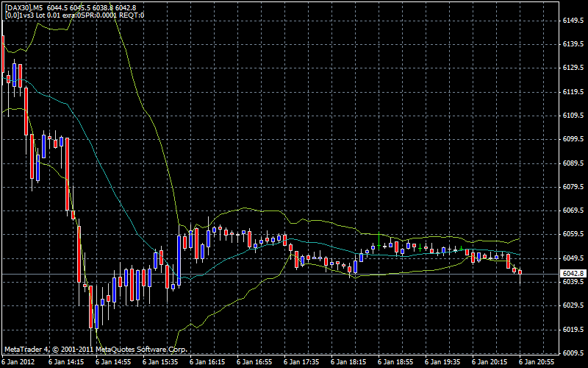Click the 6099.5 price scale label
The width and height of the screenshot is (588, 368).
[x=573, y=139]
